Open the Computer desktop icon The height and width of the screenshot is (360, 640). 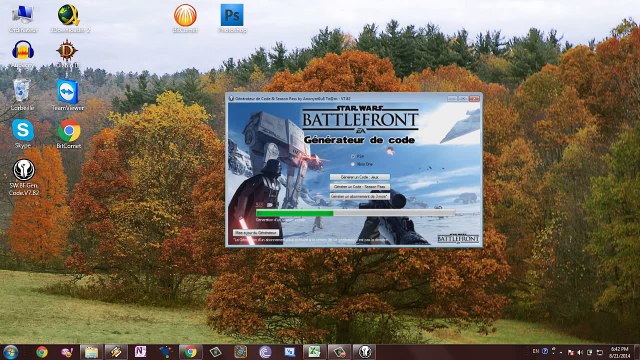click(23, 18)
